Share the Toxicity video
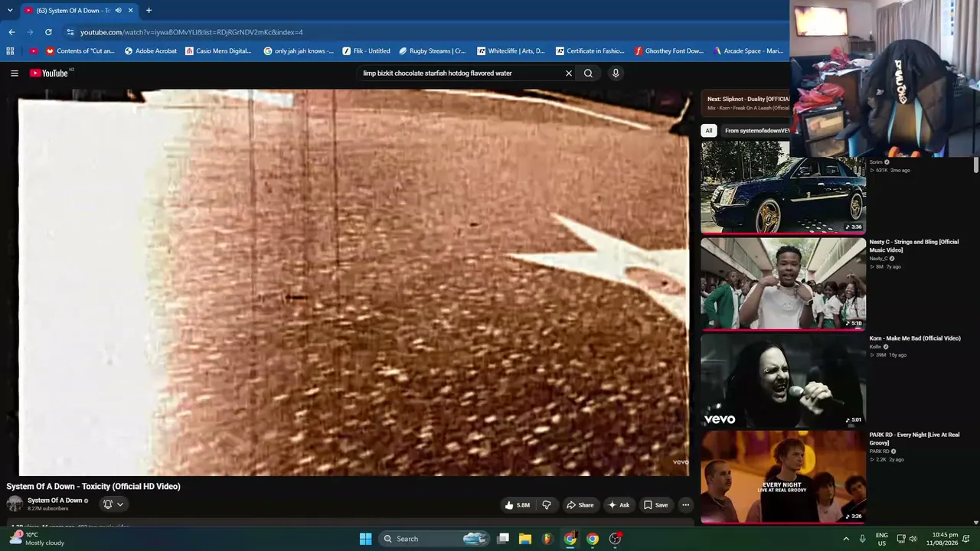 (580, 505)
